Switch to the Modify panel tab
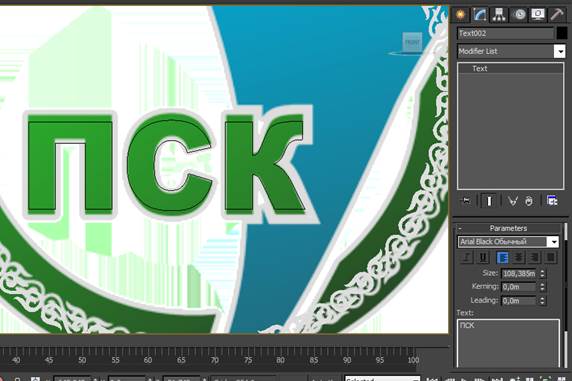This screenshot has width=572, height=381. pos(480,15)
